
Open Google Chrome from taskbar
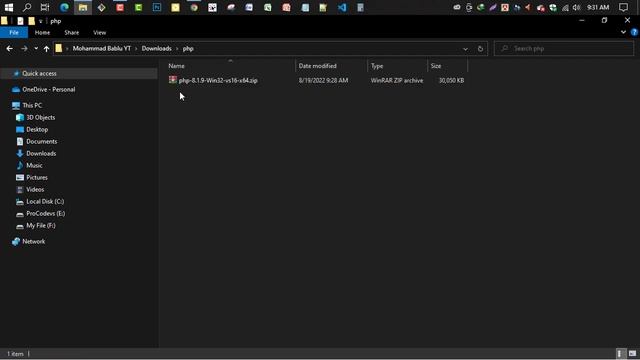[194, 7]
